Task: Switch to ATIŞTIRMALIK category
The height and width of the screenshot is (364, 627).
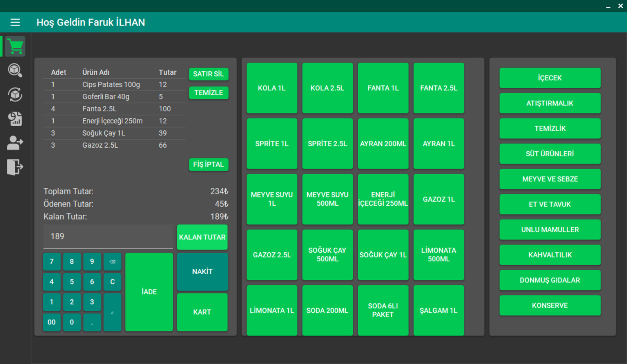Action: 549,103
